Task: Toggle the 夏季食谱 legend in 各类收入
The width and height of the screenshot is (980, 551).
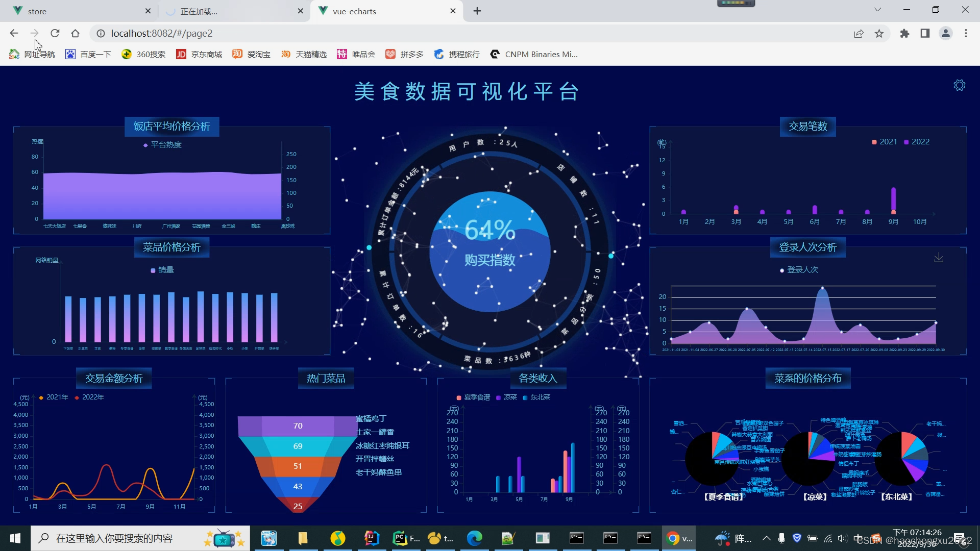Action: pos(473,397)
